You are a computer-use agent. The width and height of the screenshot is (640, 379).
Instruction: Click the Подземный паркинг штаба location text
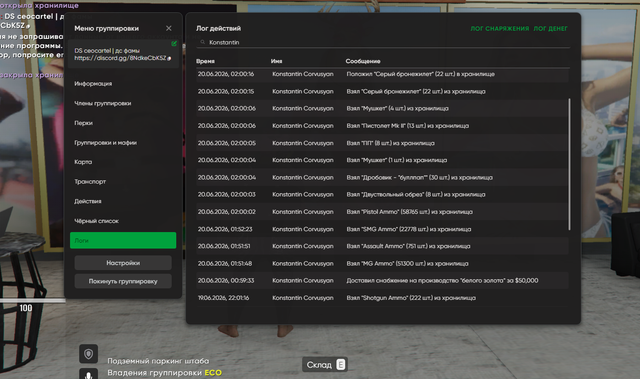[158, 361]
